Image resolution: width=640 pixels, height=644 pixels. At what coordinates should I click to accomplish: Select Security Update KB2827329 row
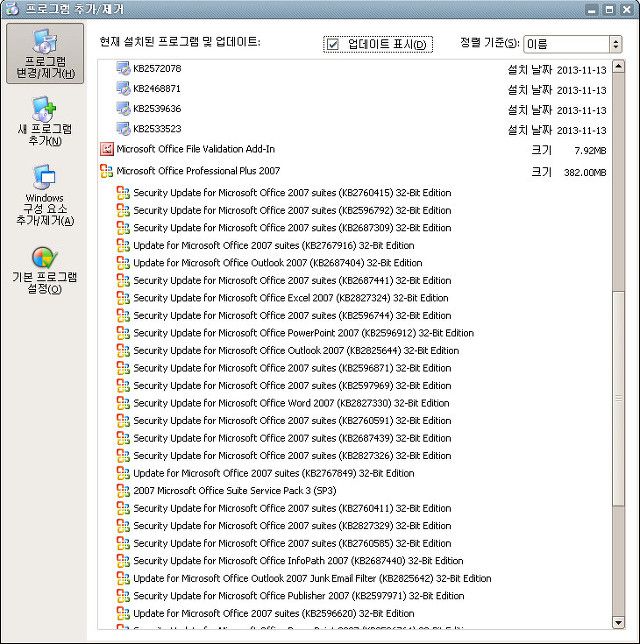pyautogui.click(x=292, y=526)
